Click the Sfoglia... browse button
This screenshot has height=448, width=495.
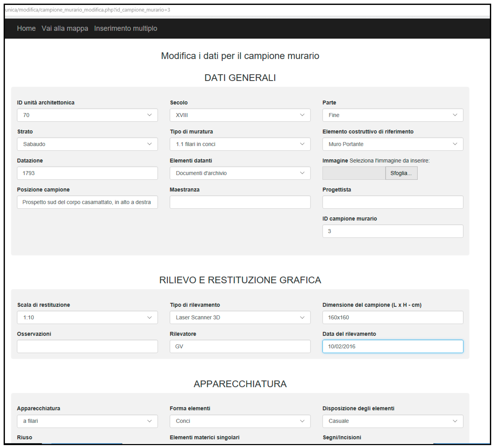tap(401, 173)
